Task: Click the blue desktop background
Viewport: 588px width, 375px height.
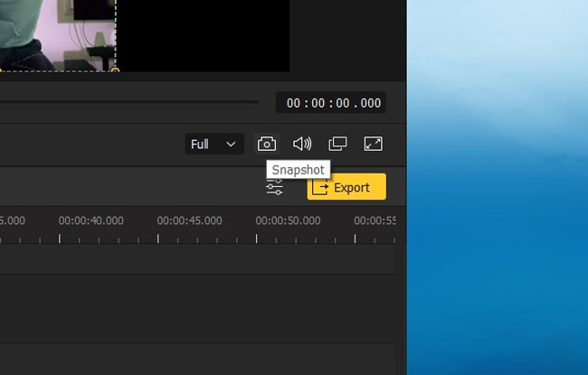Action: pyautogui.click(x=498, y=187)
